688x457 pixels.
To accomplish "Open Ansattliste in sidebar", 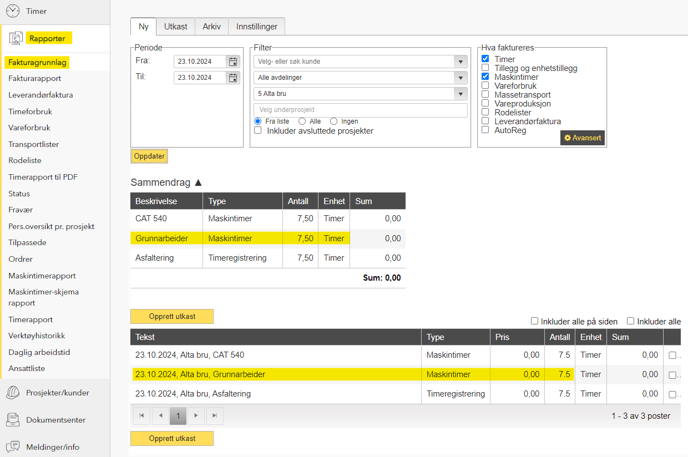I will pyautogui.click(x=26, y=368).
